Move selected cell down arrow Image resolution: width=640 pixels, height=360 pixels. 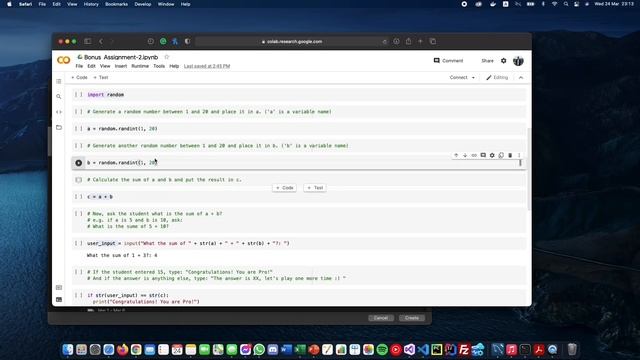tap(465, 156)
